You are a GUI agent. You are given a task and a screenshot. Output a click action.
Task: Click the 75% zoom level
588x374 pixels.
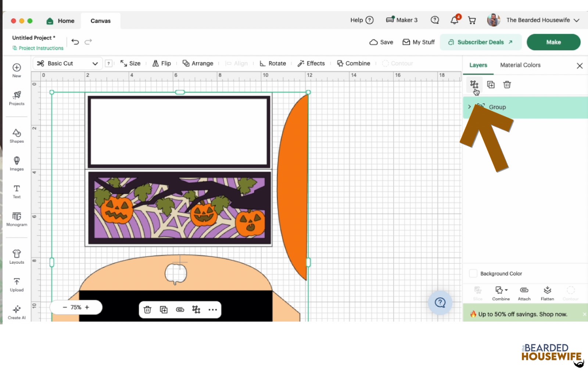(76, 307)
